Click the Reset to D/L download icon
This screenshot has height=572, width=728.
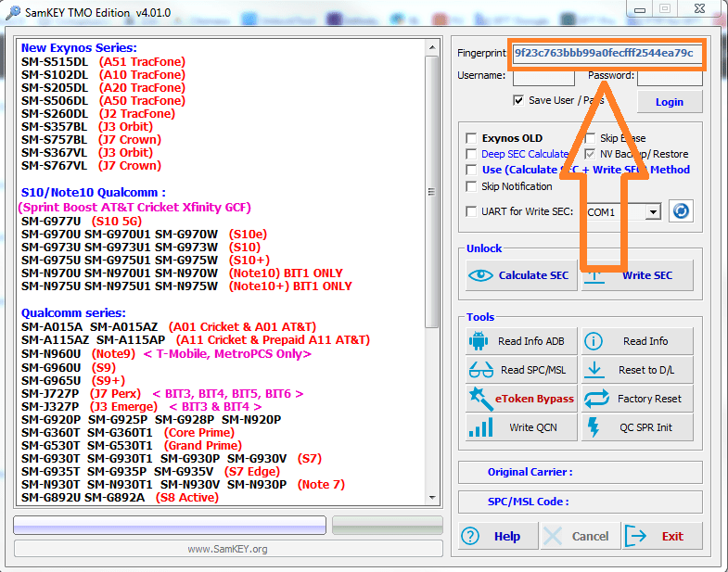tap(594, 370)
